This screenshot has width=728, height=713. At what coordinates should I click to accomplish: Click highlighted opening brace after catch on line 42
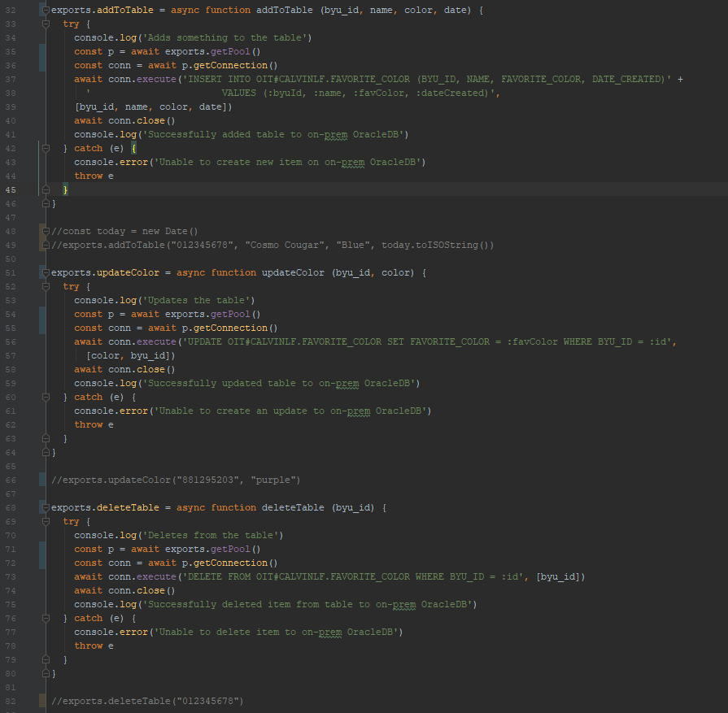(x=133, y=148)
